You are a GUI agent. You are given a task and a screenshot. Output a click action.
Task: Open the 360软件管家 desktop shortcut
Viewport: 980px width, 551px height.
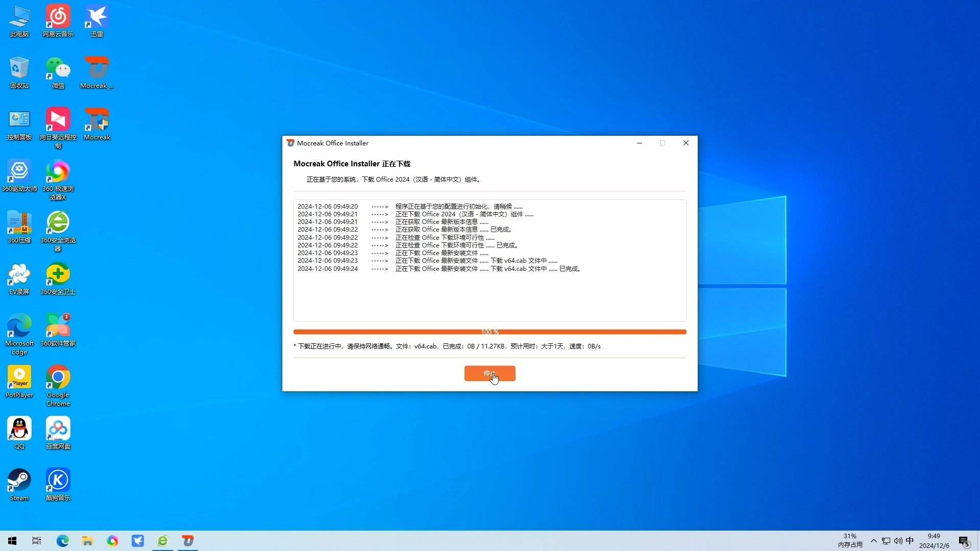[x=58, y=331]
